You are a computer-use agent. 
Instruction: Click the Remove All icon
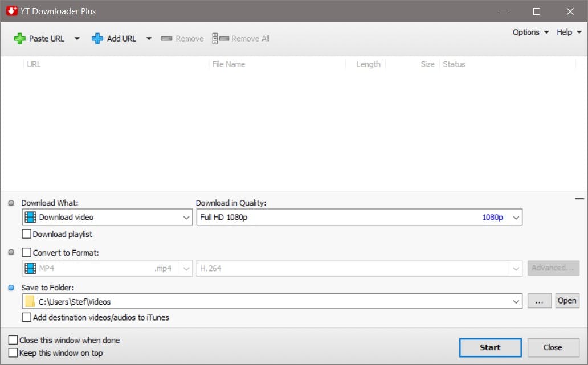pyautogui.click(x=220, y=38)
